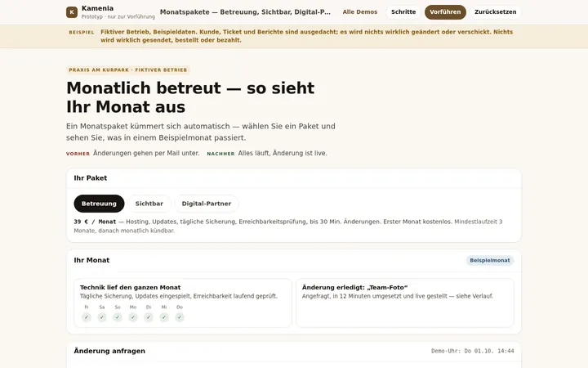Open the Alle Demos link
The height and width of the screenshot is (368, 588).
[359, 12]
